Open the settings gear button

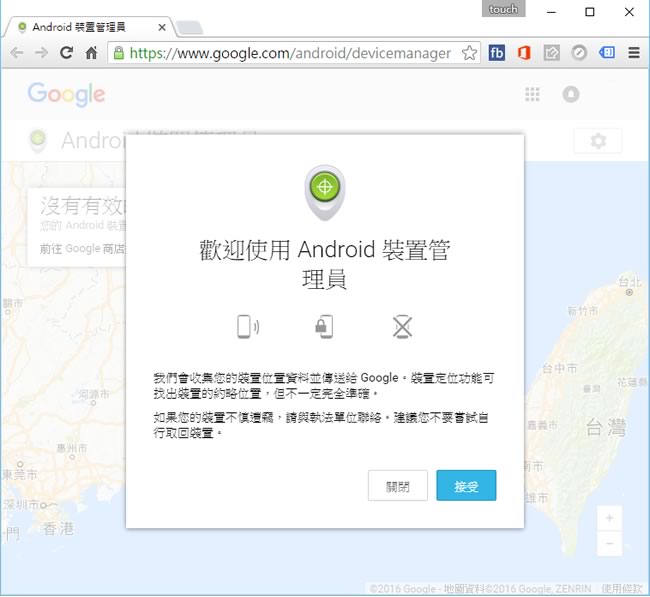(x=598, y=141)
